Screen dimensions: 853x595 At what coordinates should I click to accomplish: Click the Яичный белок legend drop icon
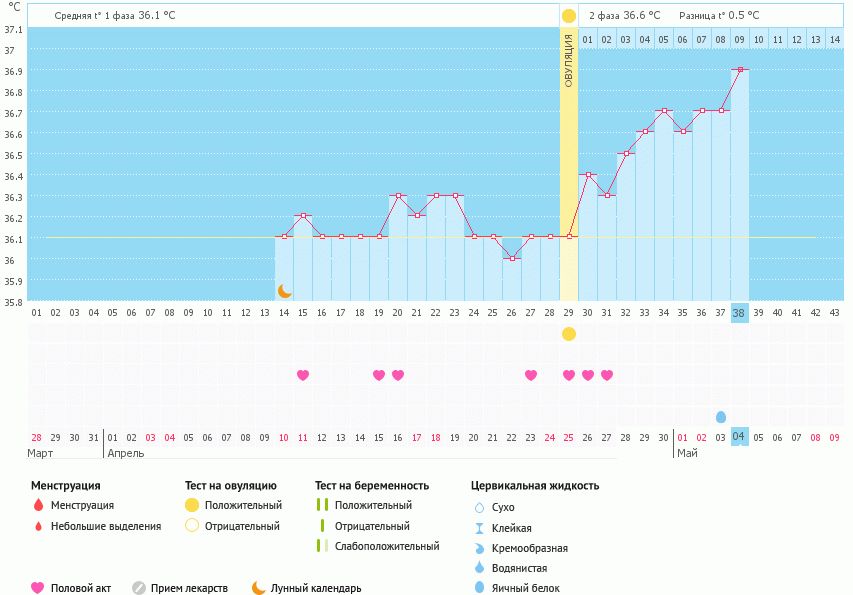tap(479, 588)
